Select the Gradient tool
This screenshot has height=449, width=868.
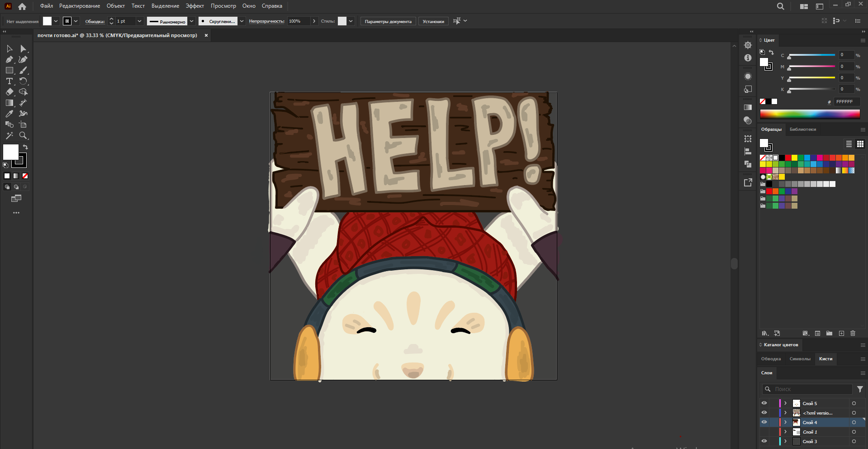coord(9,103)
